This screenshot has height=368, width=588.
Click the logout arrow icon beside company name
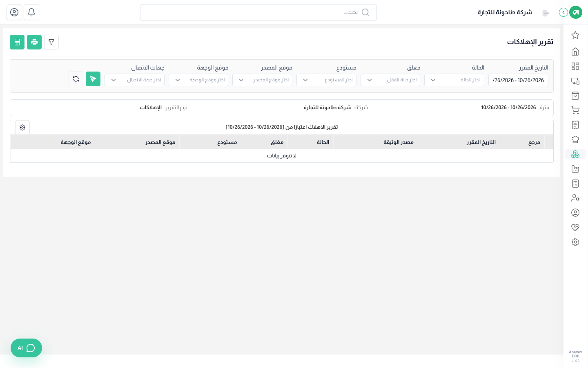[546, 13]
